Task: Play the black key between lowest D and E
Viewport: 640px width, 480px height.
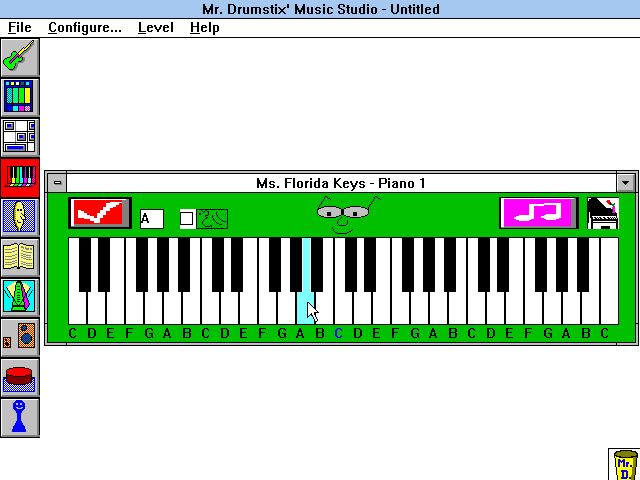Action: pos(104,264)
